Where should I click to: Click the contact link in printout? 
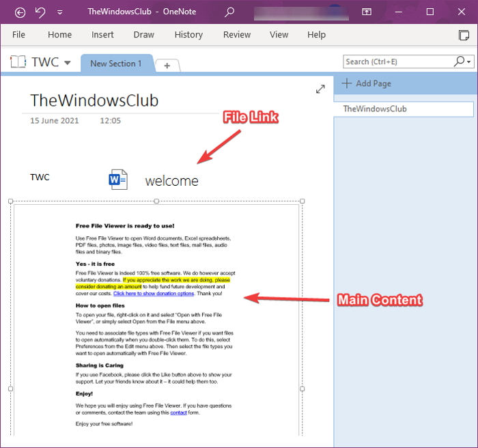coord(178,412)
